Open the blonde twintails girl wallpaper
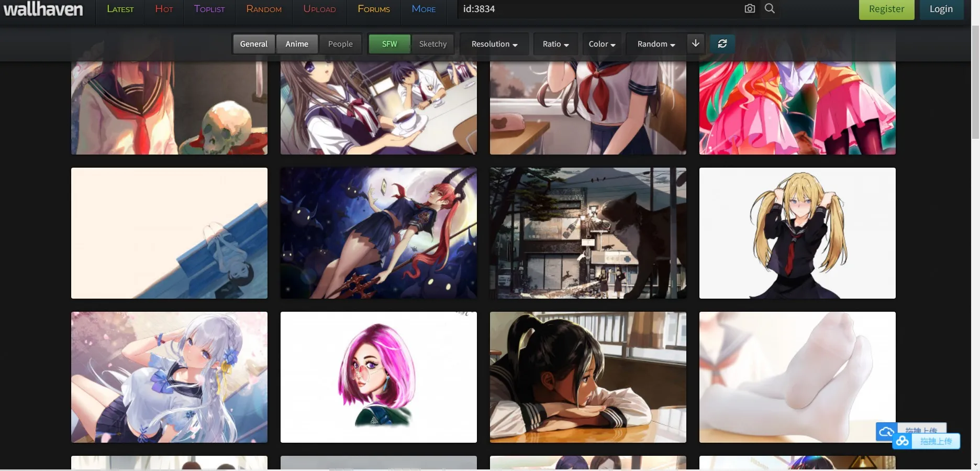The width and height of the screenshot is (980, 471). click(797, 233)
